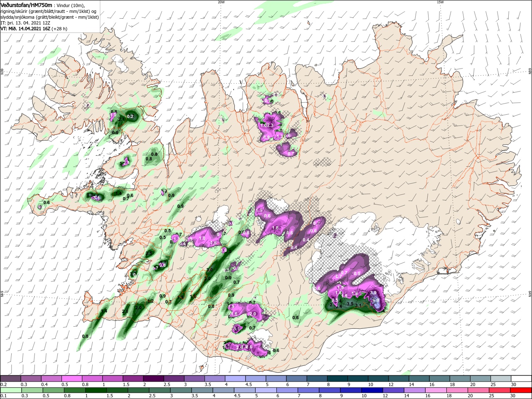Click the 'rigning/skúrir' legend description line
This screenshot has height=399, width=532.
(49, 11)
